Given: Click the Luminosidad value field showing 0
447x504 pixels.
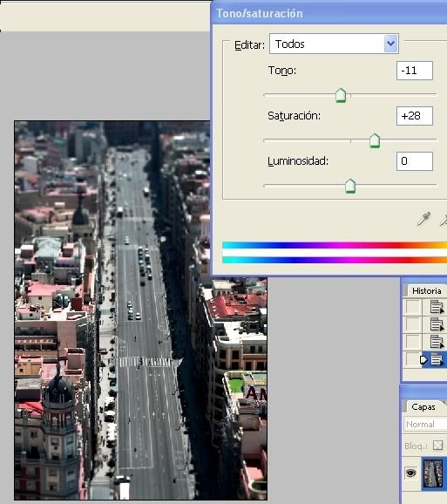Looking at the screenshot, I should click(x=415, y=161).
